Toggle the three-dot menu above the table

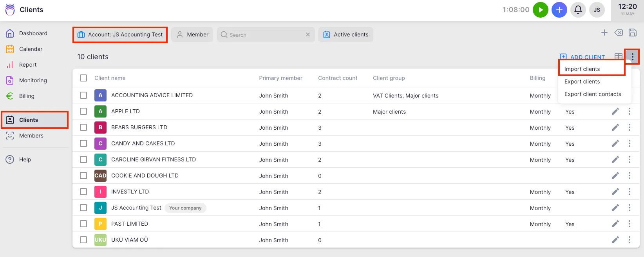coord(632,57)
